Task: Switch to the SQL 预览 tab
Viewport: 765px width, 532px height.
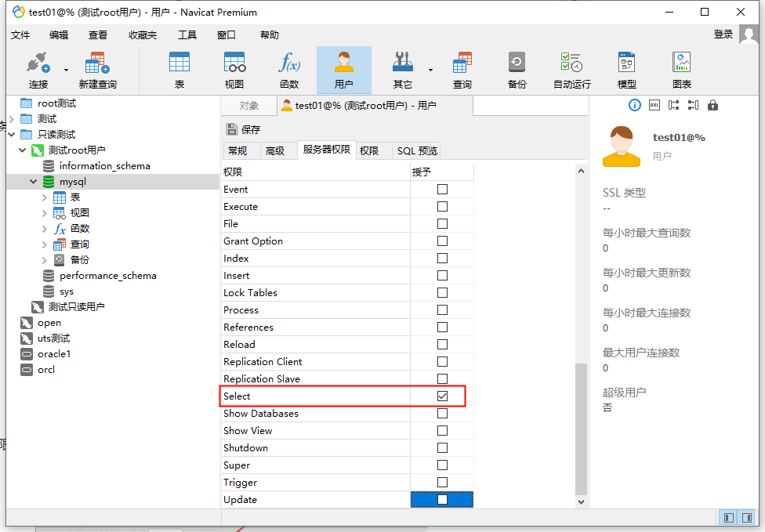Action: click(417, 150)
